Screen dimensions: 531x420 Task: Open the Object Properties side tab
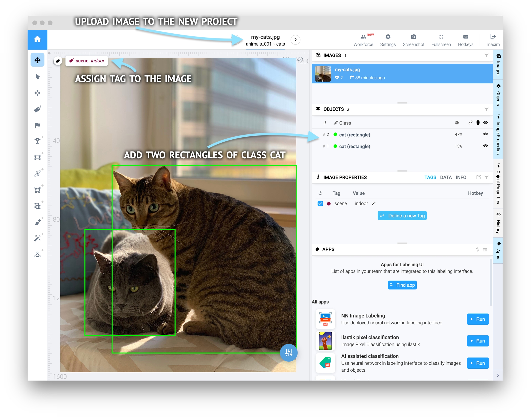tap(498, 183)
